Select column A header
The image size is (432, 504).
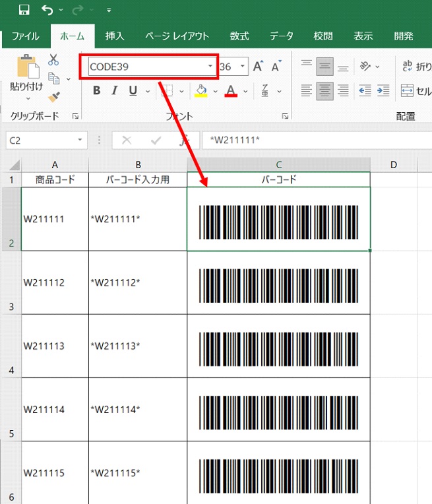55,165
